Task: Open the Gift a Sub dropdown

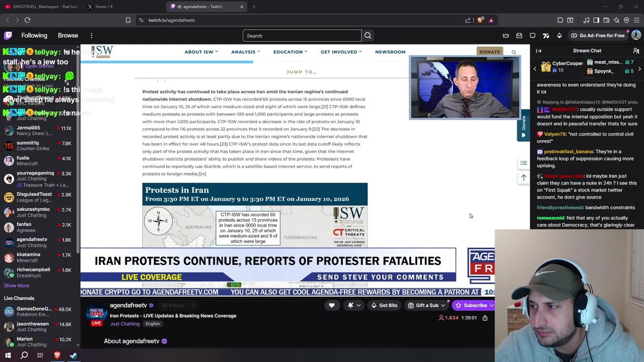Action: (x=427, y=305)
